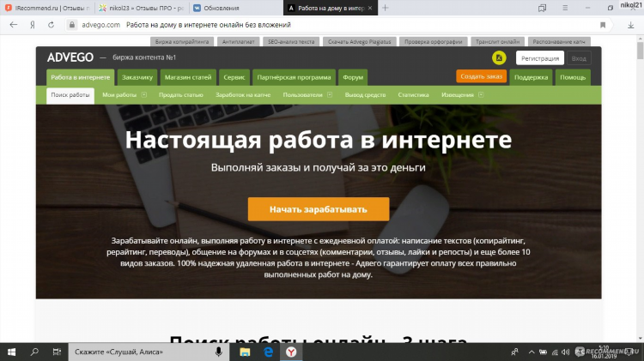Click the orange "Создать заказ" button

[x=482, y=76]
